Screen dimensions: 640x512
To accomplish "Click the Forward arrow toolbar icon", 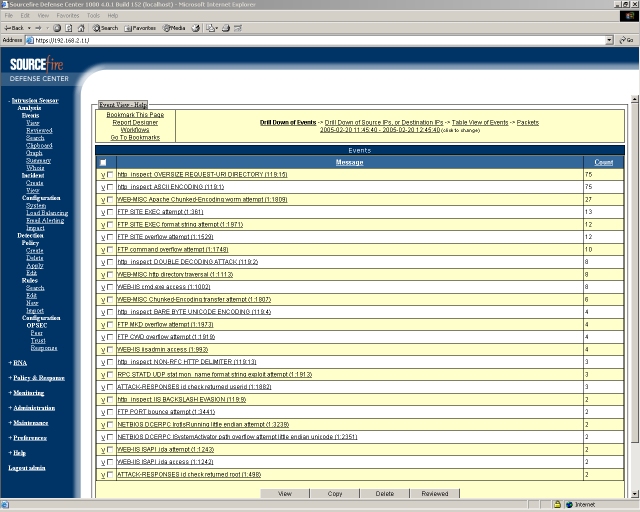I will coord(38,28).
